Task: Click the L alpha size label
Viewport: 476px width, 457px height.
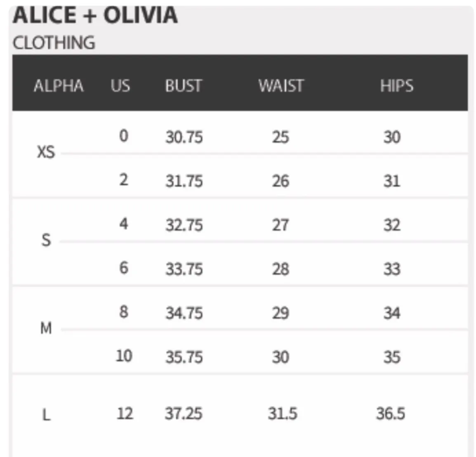Action: pos(47,414)
